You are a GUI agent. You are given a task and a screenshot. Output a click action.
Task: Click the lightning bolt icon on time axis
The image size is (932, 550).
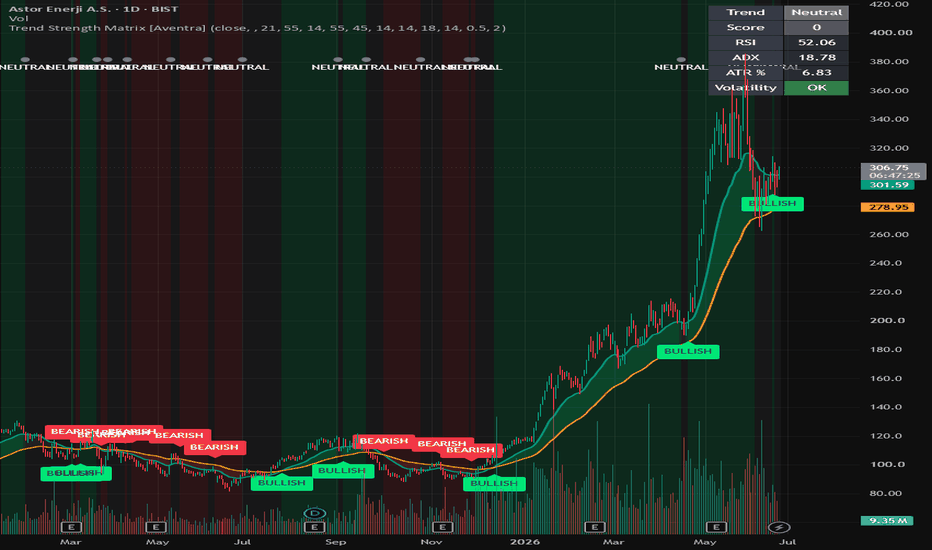tap(779, 527)
